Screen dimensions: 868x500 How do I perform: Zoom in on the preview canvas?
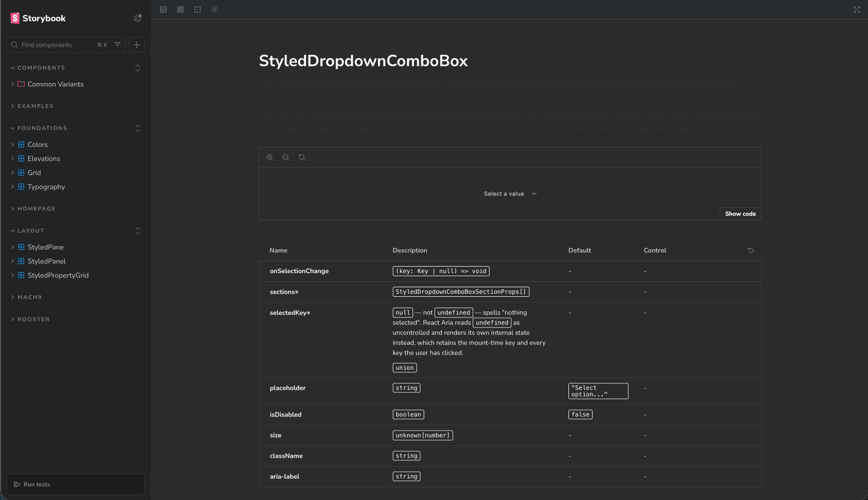point(270,157)
